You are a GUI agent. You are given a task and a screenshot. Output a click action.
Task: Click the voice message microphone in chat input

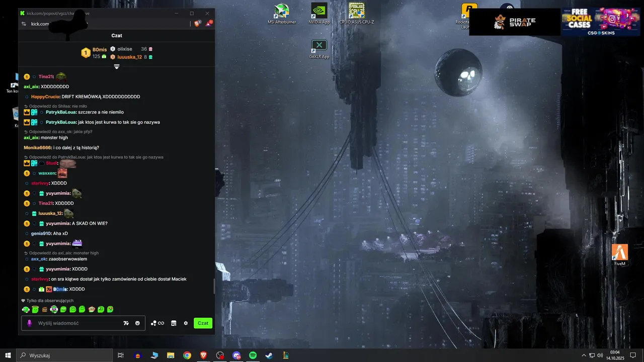point(29,323)
